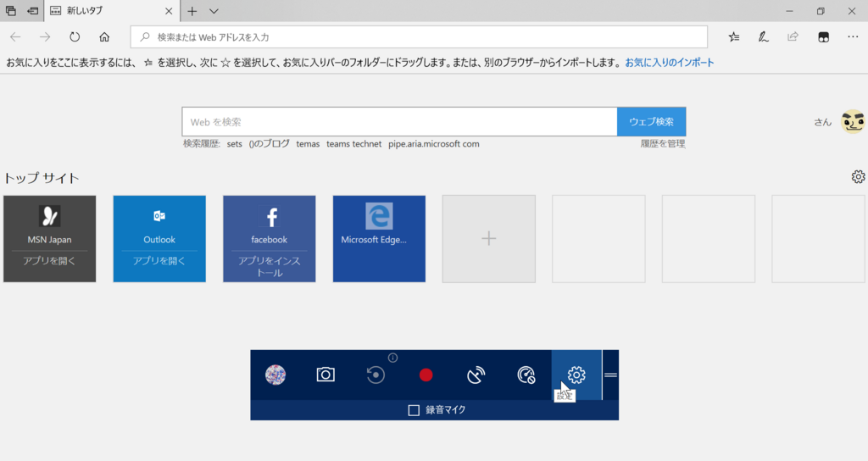Open the user avatar picture
Screen dimensions: 868x461
(853, 122)
